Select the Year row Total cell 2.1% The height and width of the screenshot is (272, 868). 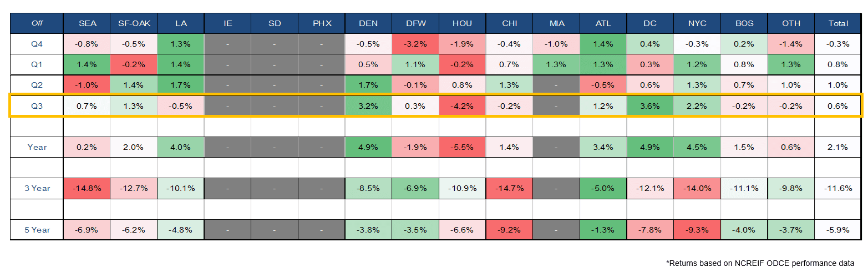point(837,147)
